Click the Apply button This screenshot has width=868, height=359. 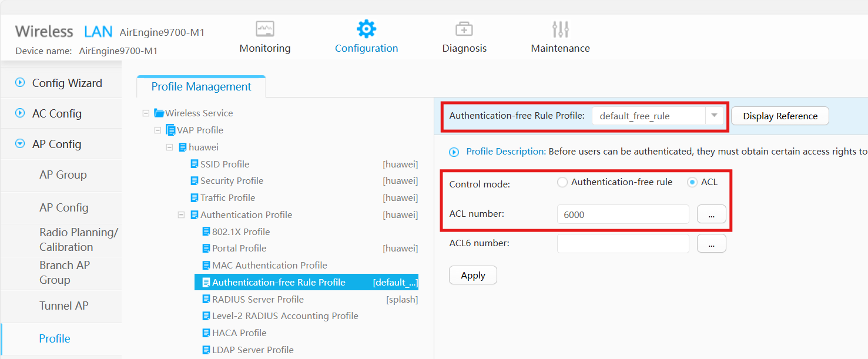coord(472,276)
